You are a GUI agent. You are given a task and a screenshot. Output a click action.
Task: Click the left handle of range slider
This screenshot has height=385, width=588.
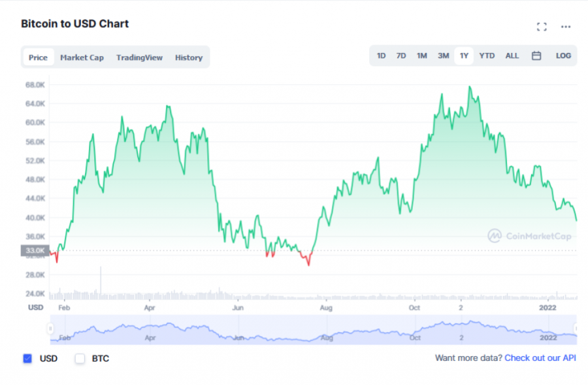coord(50,328)
